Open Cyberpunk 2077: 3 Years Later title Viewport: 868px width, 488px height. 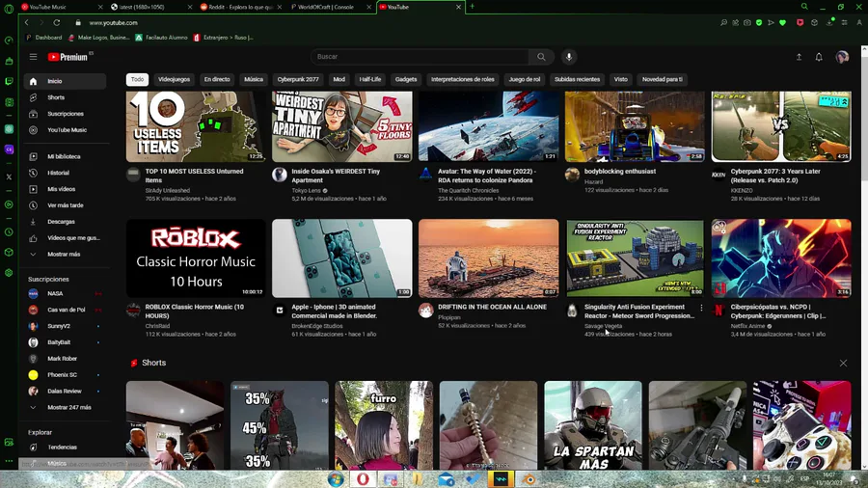pyautogui.click(x=775, y=176)
